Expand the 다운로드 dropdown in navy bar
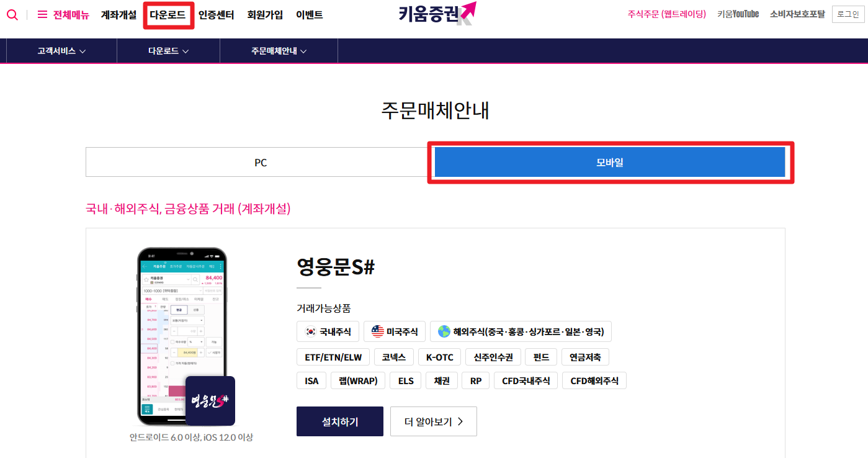Screen dimensions: 868x458 (168, 51)
